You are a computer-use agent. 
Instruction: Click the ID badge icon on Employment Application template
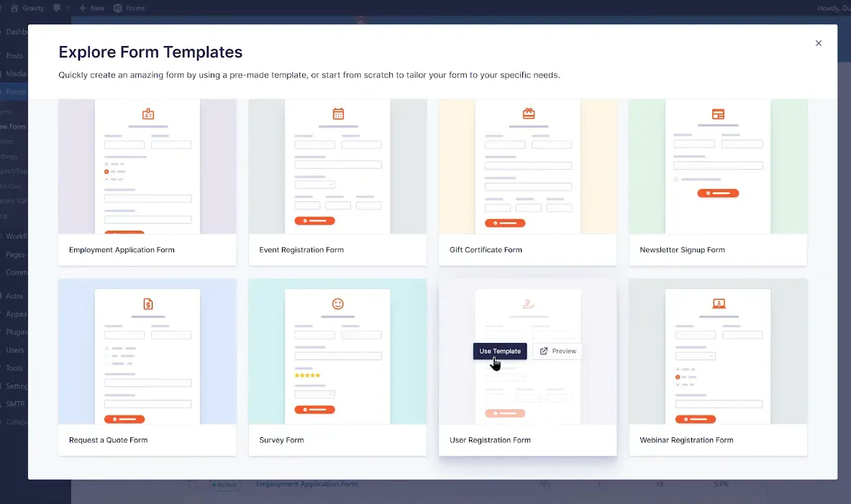pyautogui.click(x=147, y=114)
